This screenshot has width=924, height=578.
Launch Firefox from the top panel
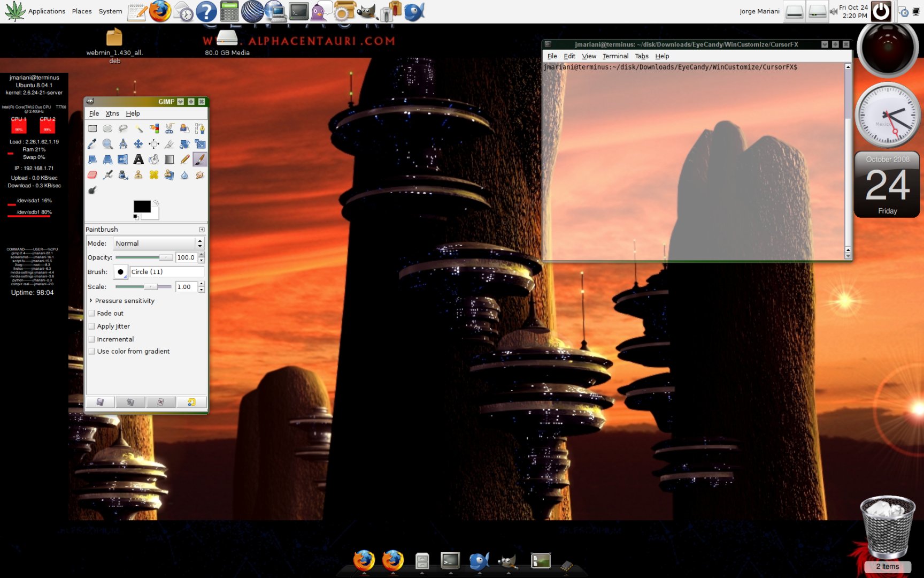pyautogui.click(x=160, y=11)
